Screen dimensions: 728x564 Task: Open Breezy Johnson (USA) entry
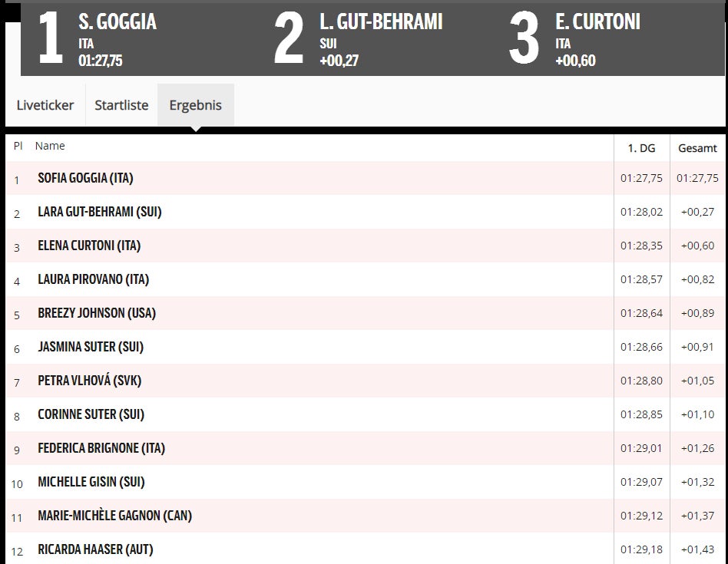[97, 313]
